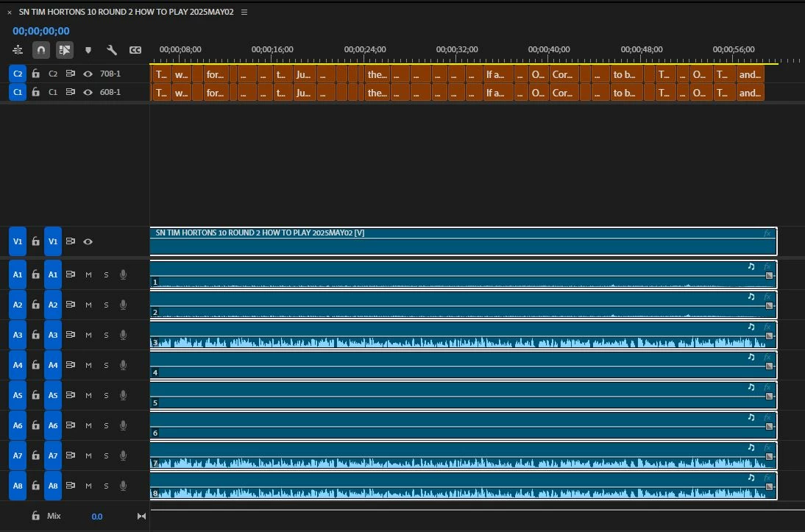Select the V1 video clip SN TIM HORTONS
Image resolution: width=805 pixels, height=532 pixels.
463,241
